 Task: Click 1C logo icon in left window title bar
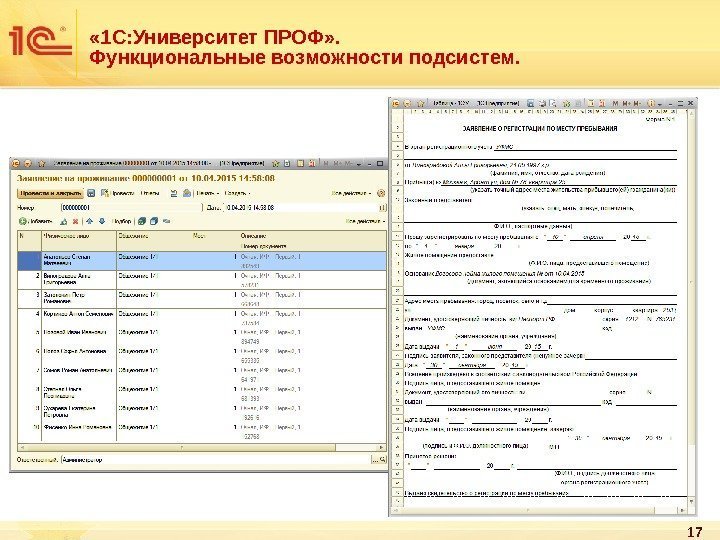(x=16, y=164)
